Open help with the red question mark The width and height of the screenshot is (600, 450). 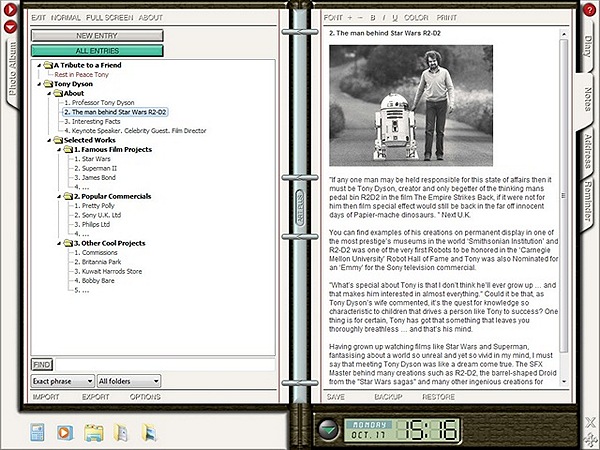tap(590, 10)
